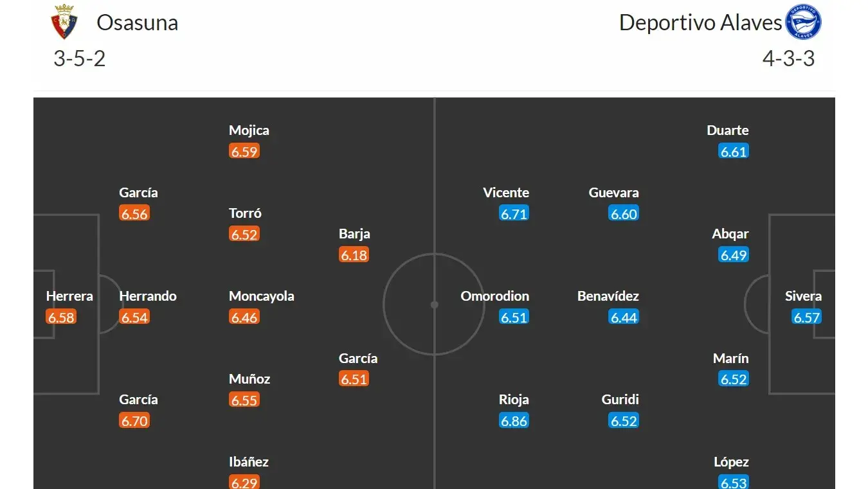Click goalkeeper Herrera's name
The width and height of the screenshot is (868, 489).
[x=69, y=296]
